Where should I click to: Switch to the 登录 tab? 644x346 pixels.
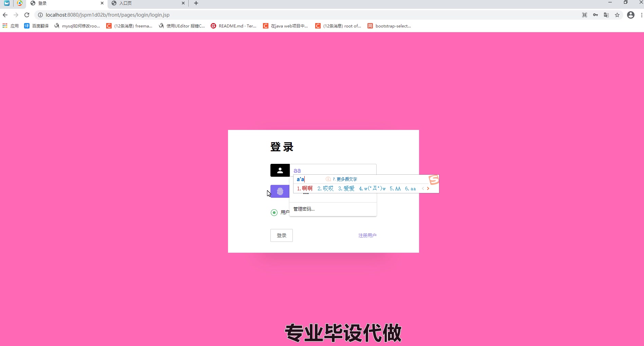click(66, 3)
